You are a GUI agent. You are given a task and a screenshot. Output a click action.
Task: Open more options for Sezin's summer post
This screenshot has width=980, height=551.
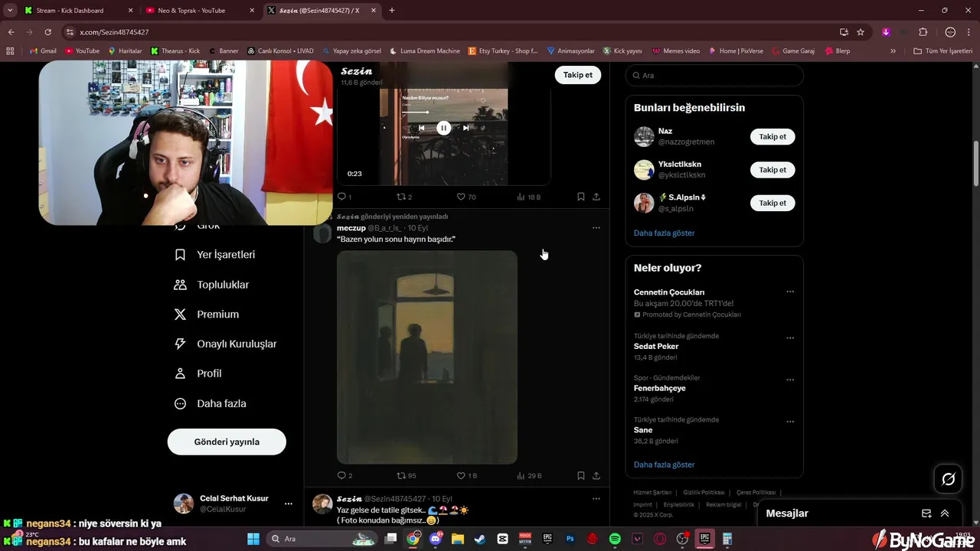(x=596, y=498)
